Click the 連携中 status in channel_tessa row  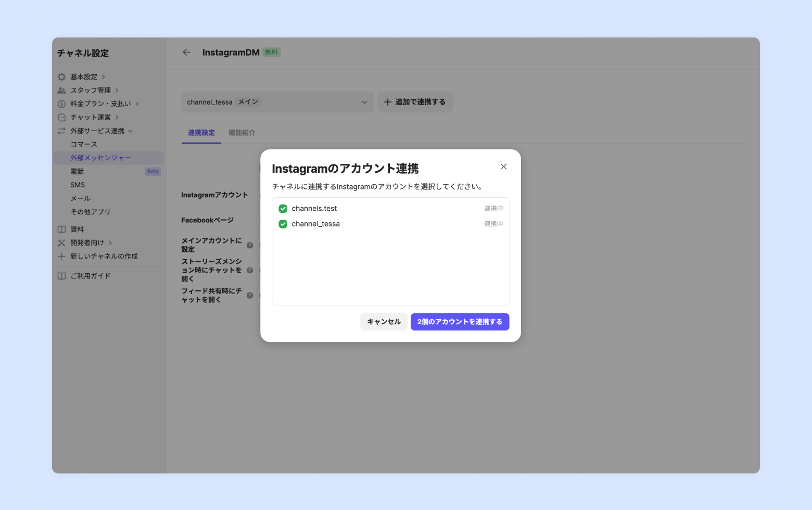tap(493, 224)
